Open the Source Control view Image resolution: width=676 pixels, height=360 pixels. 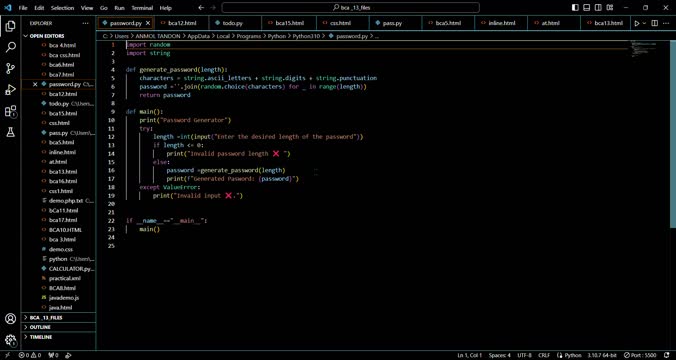[10, 68]
